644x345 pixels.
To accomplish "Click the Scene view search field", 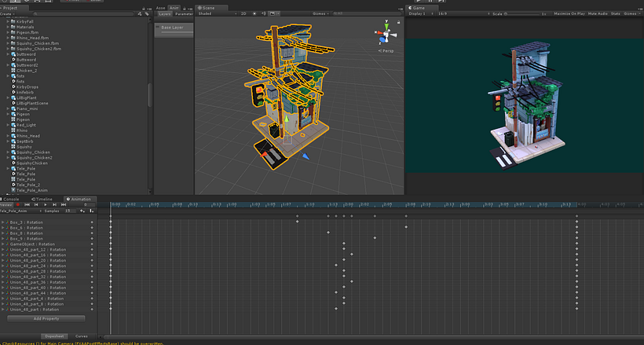I will click(367, 13).
